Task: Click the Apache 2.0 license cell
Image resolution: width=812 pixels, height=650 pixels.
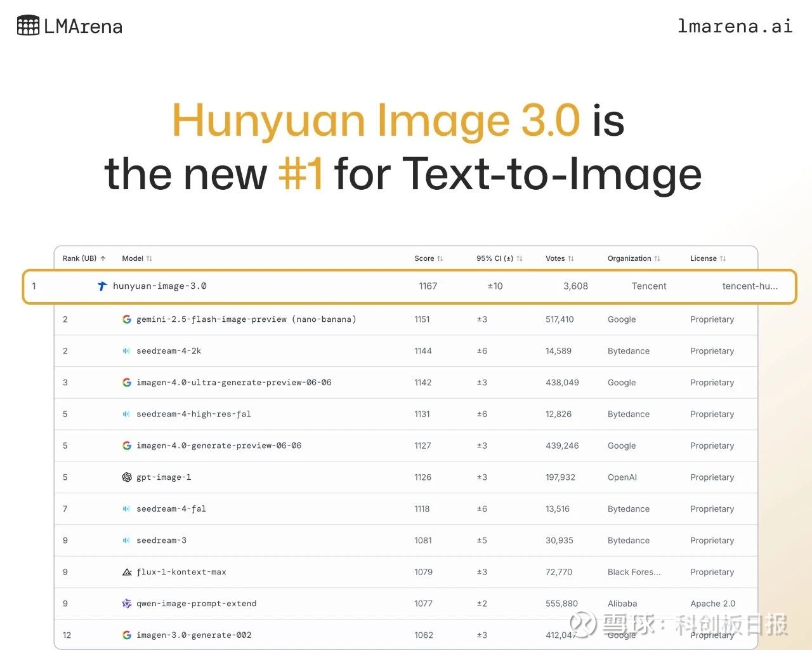Action: [x=712, y=604]
